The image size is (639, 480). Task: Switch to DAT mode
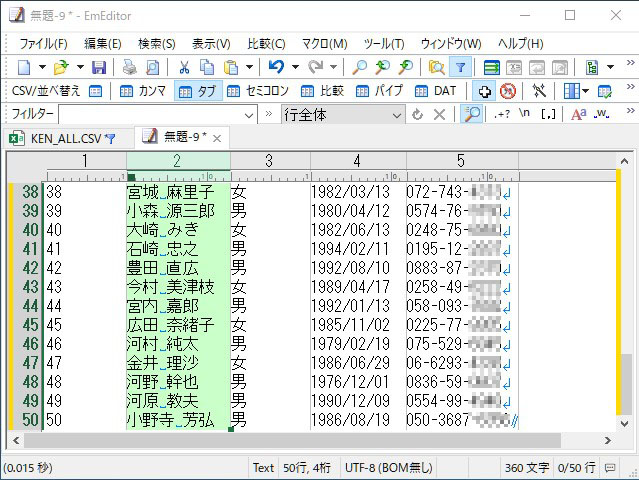pyautogui.click(x=435, y=91)
